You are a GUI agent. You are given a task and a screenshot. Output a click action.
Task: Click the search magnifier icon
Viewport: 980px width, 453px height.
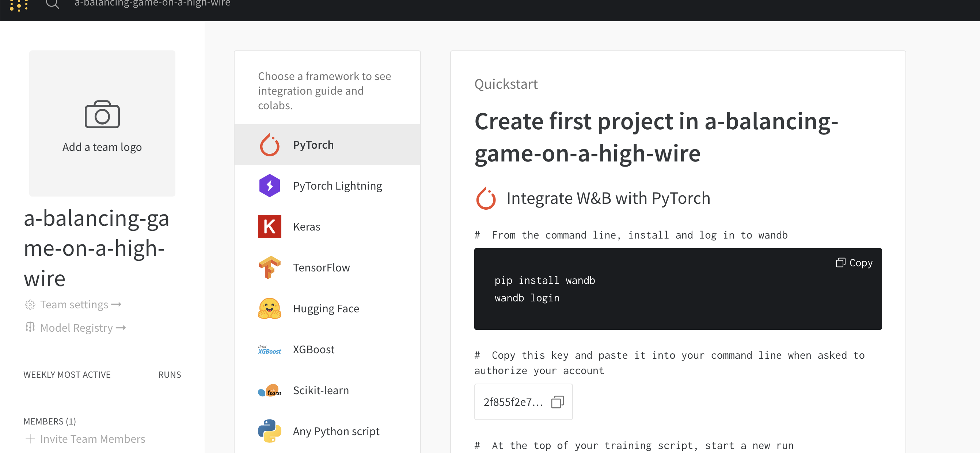click(53, 4)
